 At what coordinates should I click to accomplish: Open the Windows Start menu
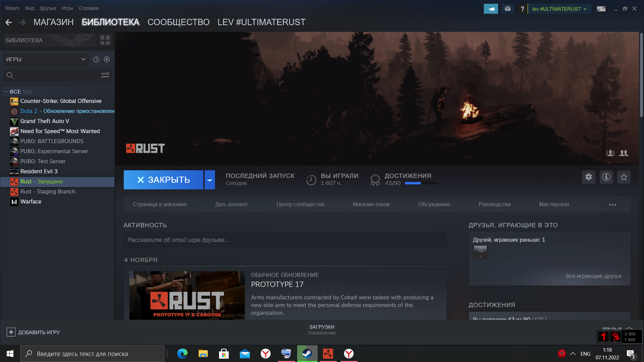[x=10, y=354]
